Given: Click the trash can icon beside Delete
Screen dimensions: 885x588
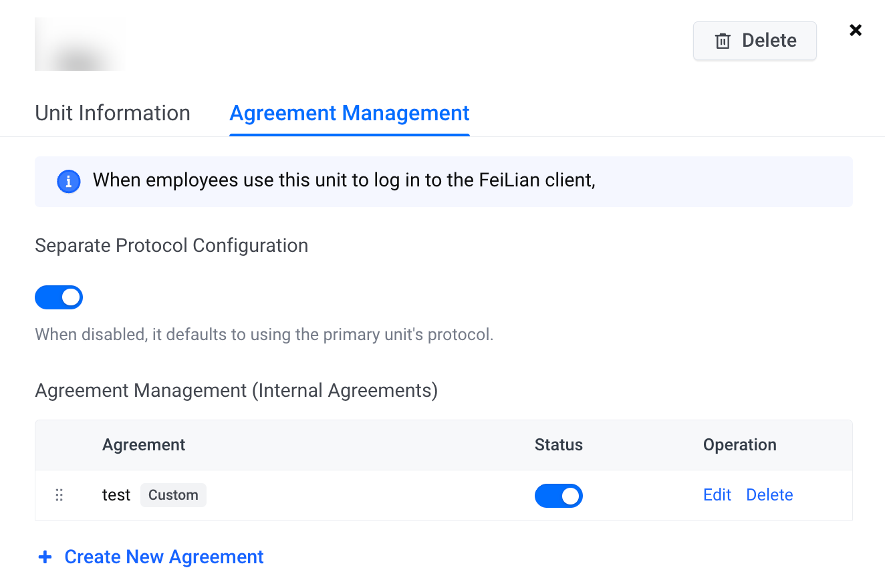Looking at the screenshot, I should click(723, 41).
